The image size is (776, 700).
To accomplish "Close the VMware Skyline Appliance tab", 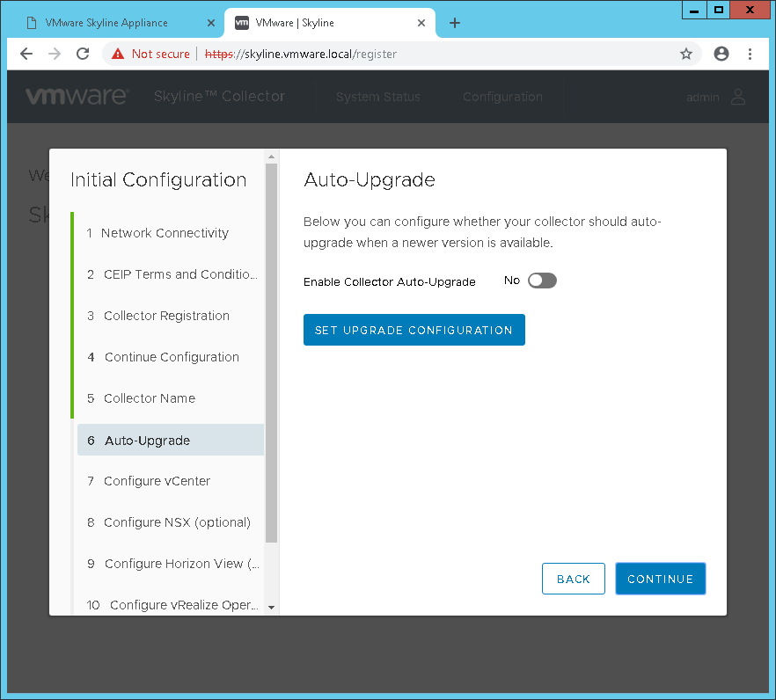I will point(211,23).
